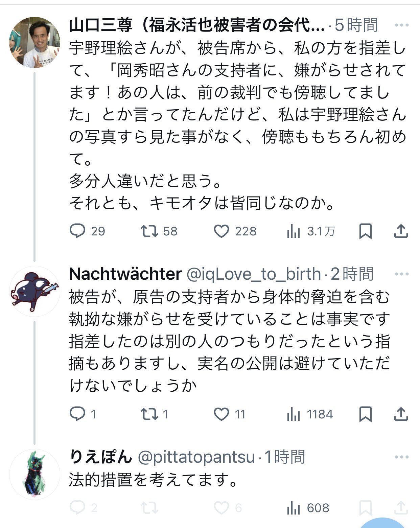Share Nachtwächter's tweet
Viewport: 420px width, 528px height.
pyautogui.click(x=401, y=414)
